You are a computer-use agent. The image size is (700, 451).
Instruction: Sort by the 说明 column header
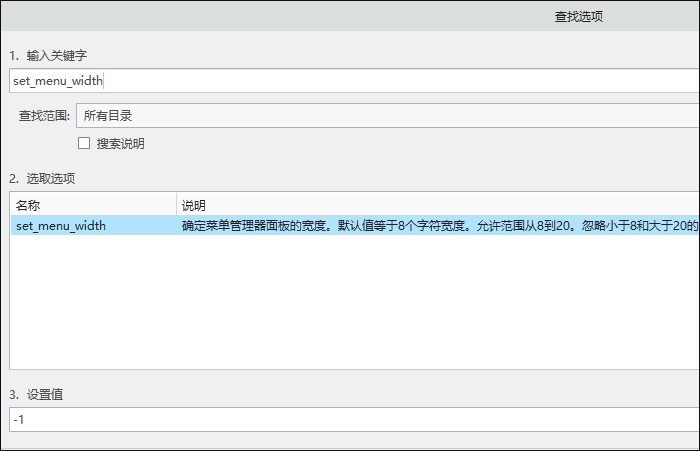(x=438, y=205)
